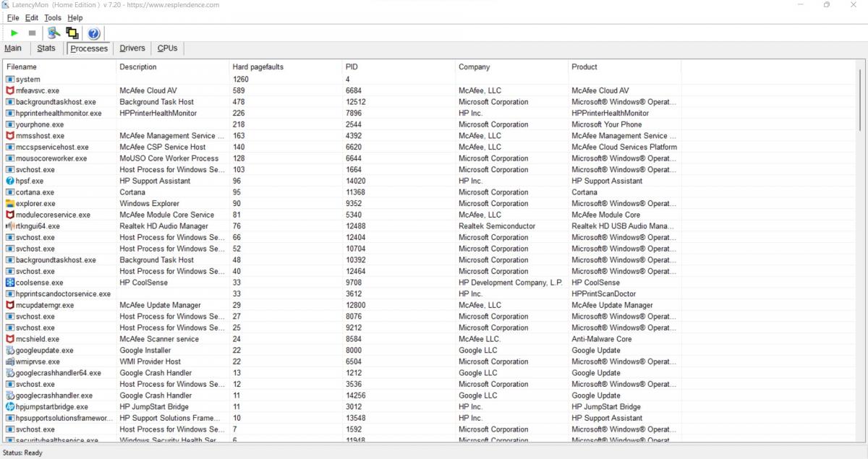The height and width of the screenshot is (459, 868).
Task: Open the Help menu
Action: (x=75, y=17)
